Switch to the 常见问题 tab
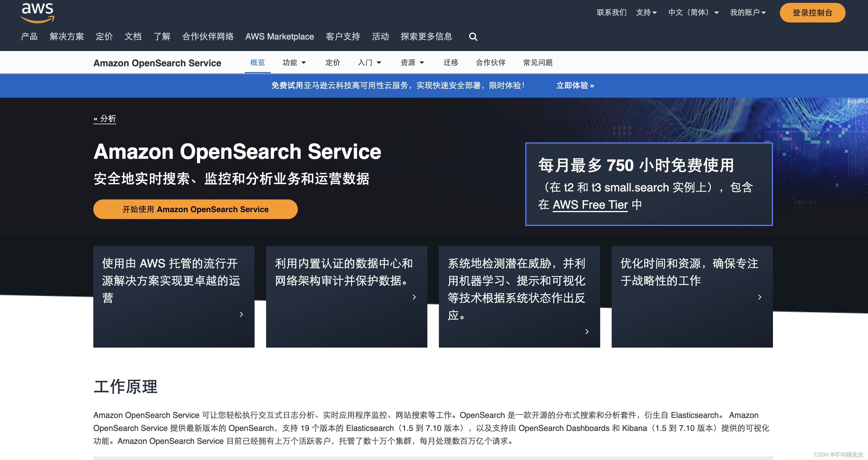The width and height of the screenshot is (868, 460). tap(537, 62)
